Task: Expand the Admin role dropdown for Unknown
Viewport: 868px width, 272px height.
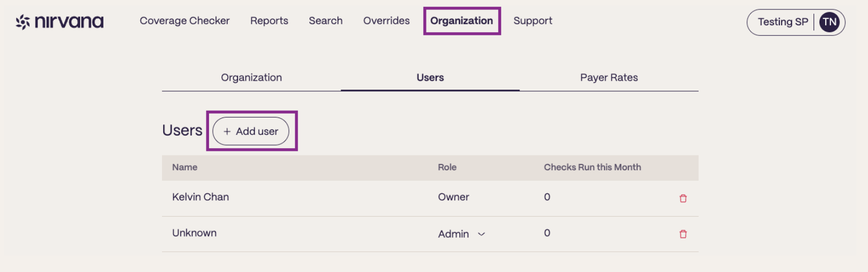Action: point(461,234)
